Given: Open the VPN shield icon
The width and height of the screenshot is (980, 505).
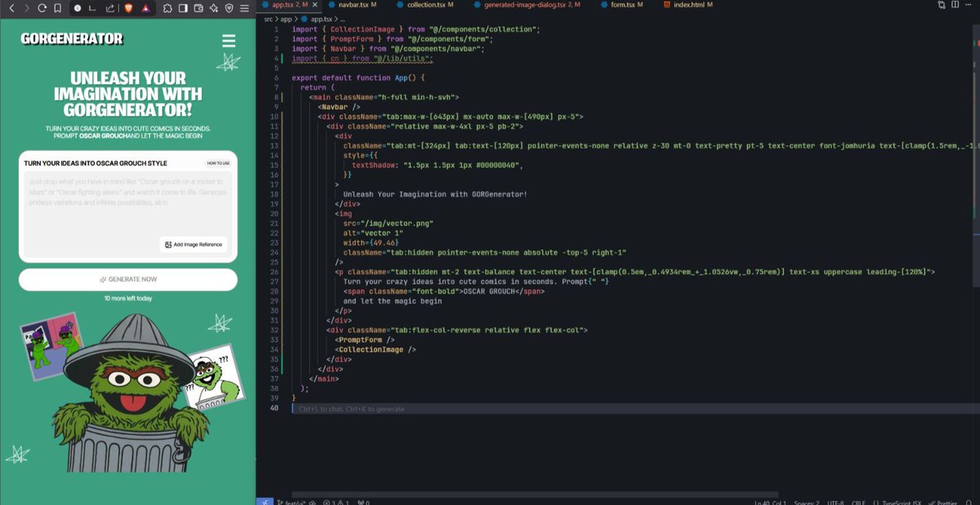Looking at the screenshot, I should click(x=229, y=8).
